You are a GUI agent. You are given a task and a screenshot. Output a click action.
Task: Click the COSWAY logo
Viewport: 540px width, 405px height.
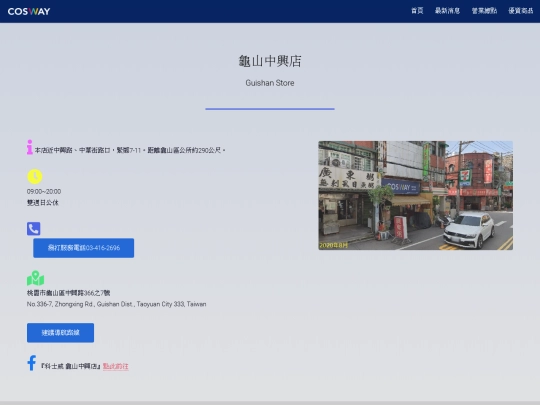(x=29, y=11)
